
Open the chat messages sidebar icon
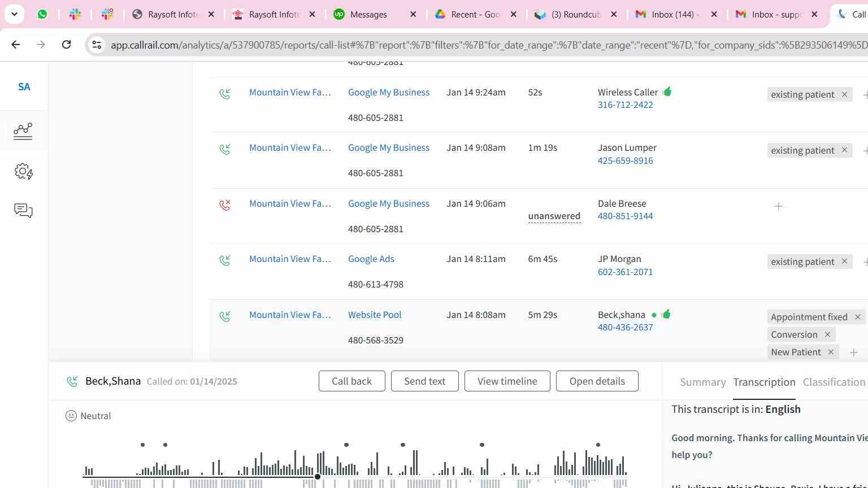[23, 211]
